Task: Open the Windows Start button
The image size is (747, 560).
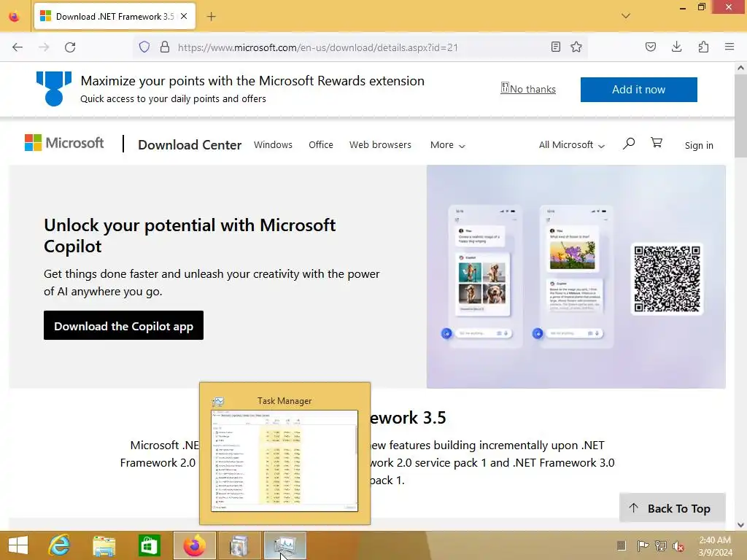Action: click(18, 545)
